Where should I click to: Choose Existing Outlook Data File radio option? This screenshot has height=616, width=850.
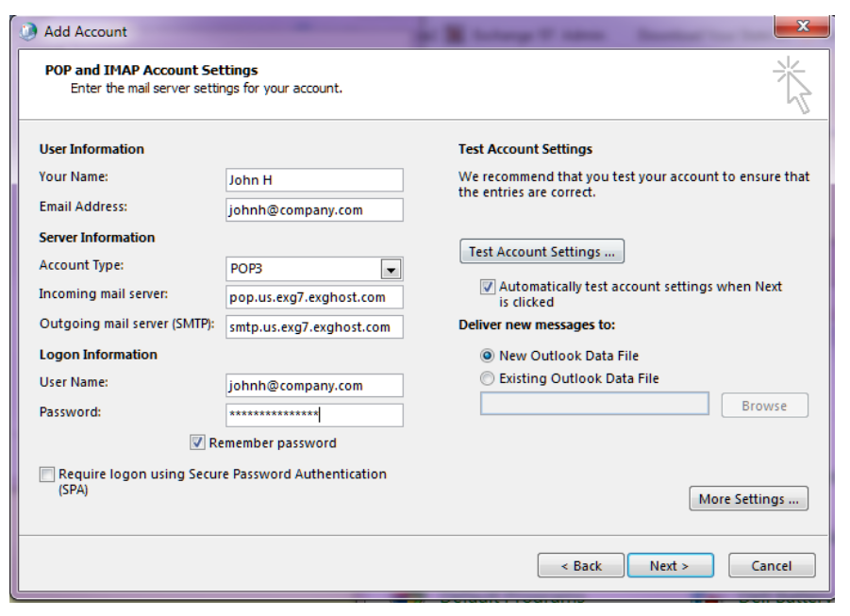point(488,378)
